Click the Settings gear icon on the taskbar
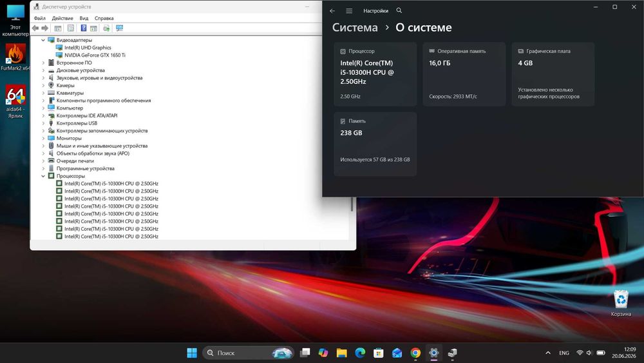 click(x=434, y=353)
